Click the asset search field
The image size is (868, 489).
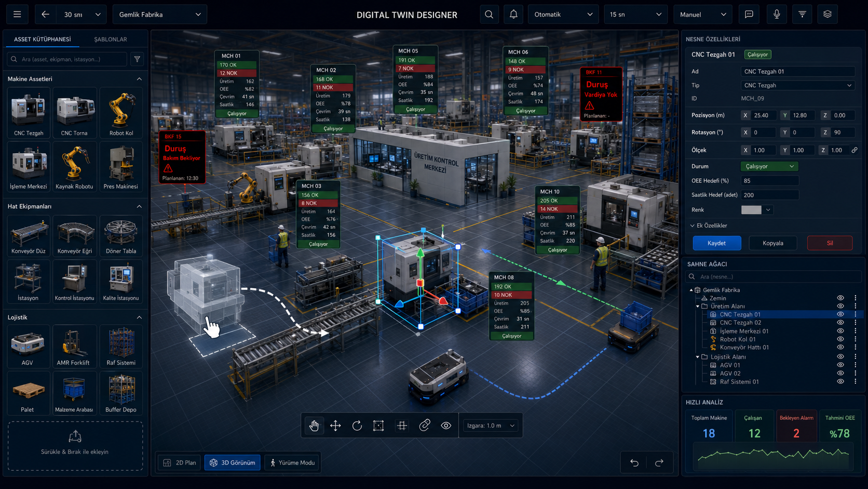coord(67,59)
